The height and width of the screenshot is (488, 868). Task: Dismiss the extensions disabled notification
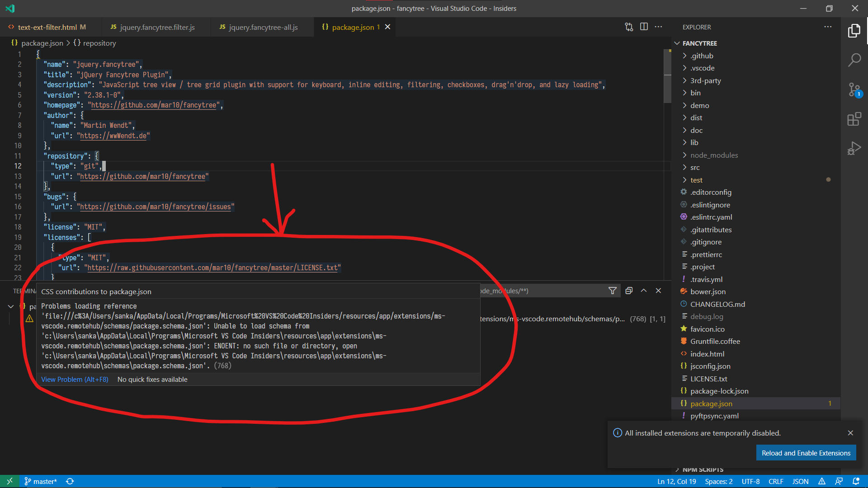850,433
